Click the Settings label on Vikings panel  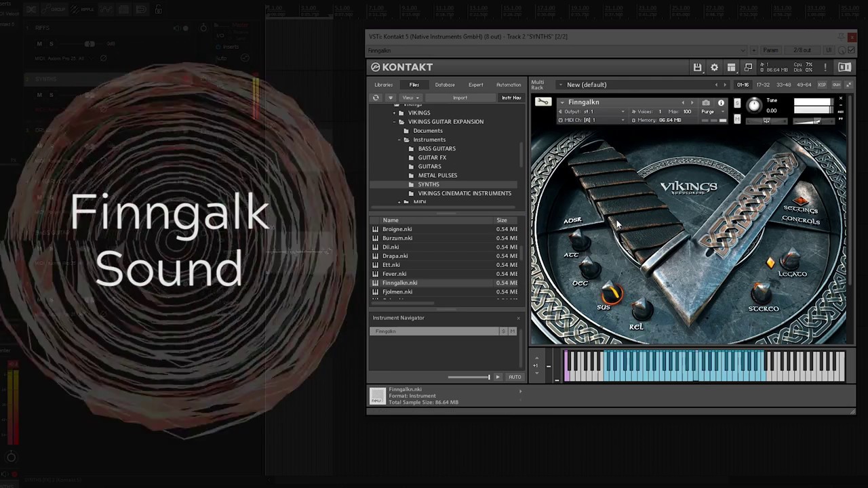coord(801,210)
